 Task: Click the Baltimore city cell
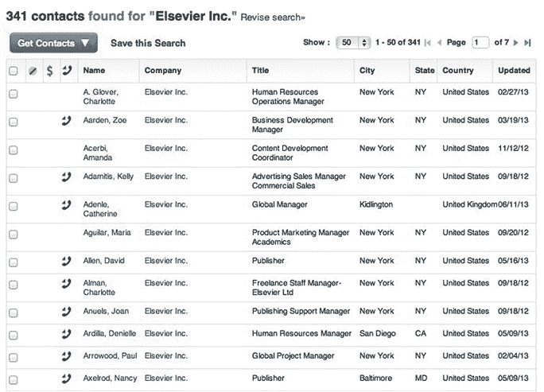[375, 378]
